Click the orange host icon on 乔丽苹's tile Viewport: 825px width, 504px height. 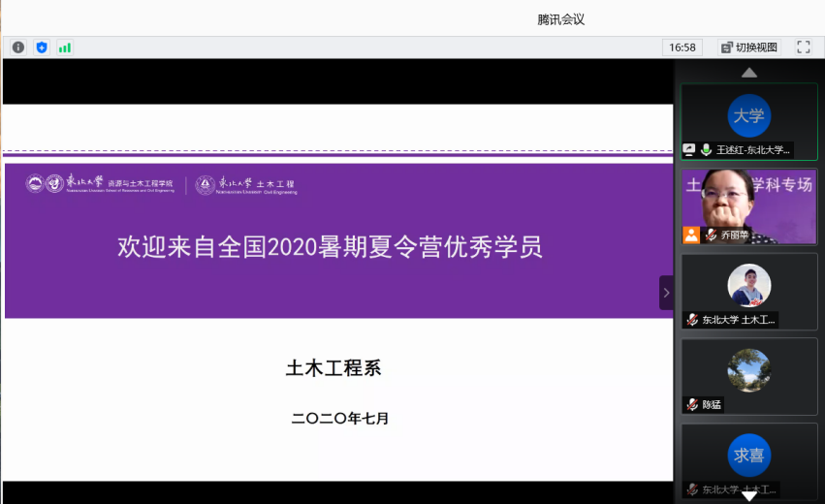click(690, 235)
